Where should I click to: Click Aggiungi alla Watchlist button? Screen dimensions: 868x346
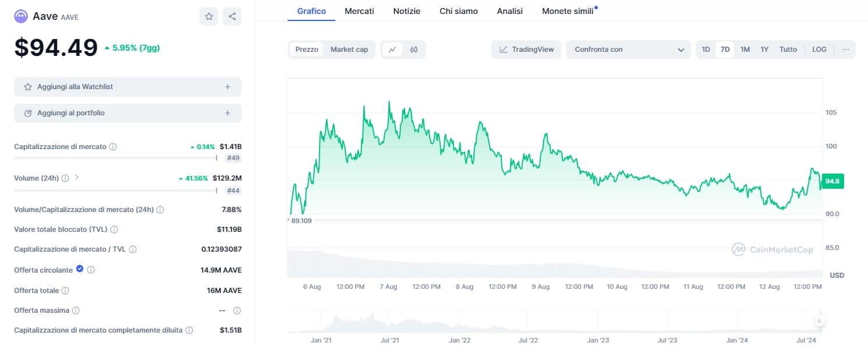(x=127, y=87)
